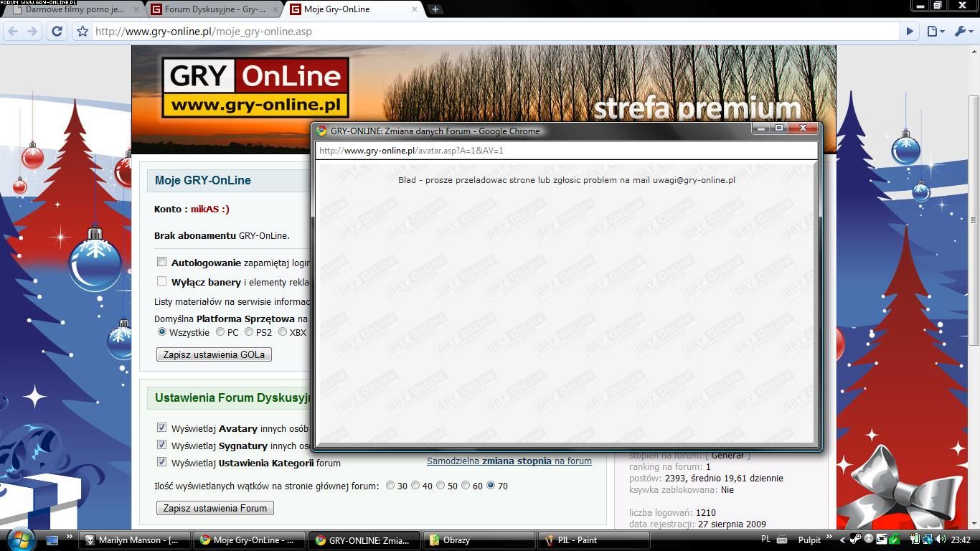Image resolution: width=980 pixels, height=551 pixels.
Task: Toggle the Wyłącz banery checkbox
Action: point(162,281)
